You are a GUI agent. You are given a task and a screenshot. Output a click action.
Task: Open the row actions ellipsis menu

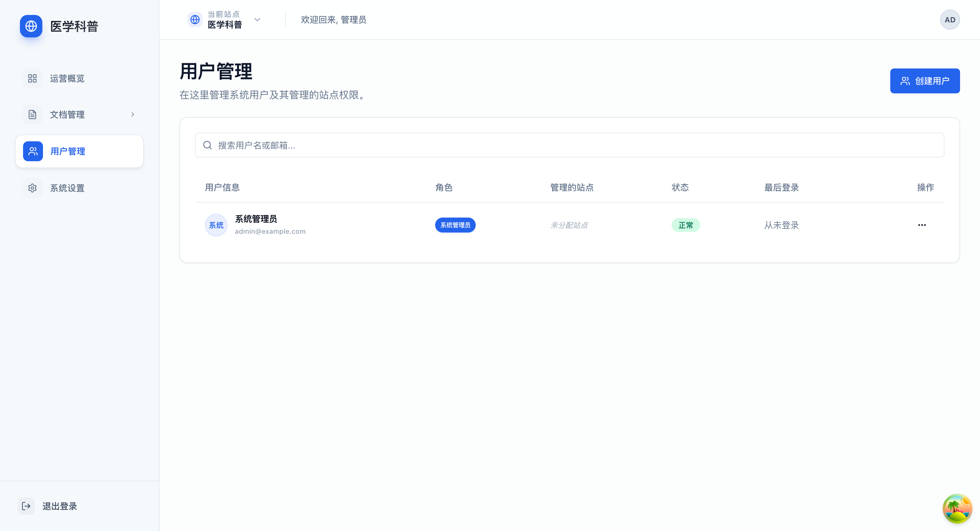[x=921, y=225]
